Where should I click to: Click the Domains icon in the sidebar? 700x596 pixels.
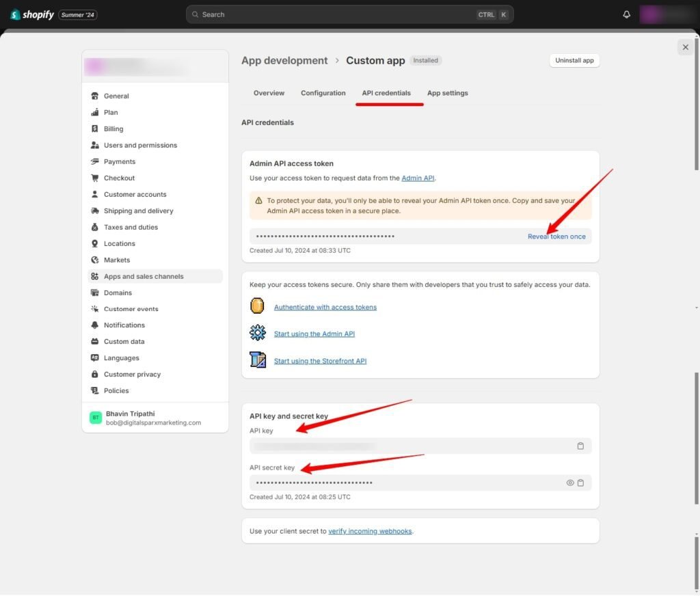pyautogui.click(x=94, y=293)
